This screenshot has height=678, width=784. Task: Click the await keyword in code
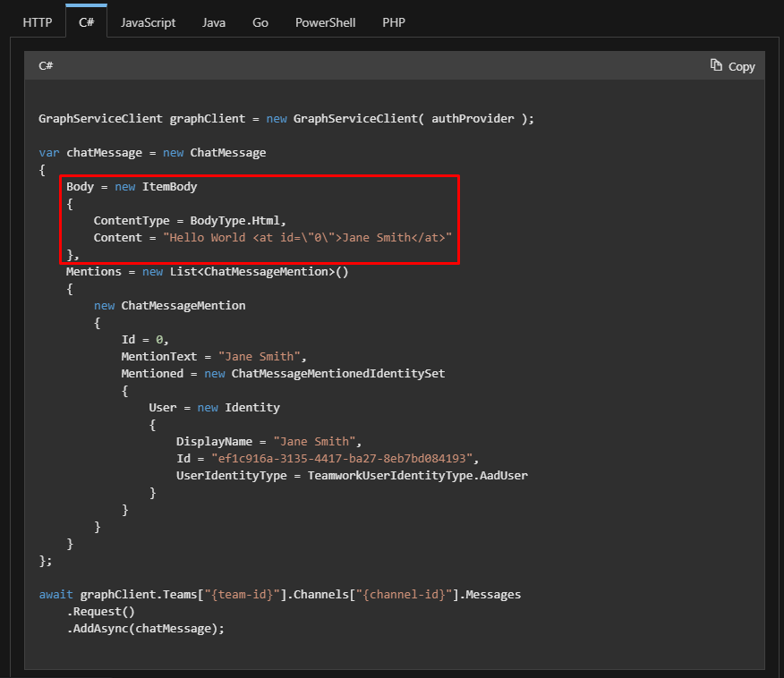[x=55, y=594]
